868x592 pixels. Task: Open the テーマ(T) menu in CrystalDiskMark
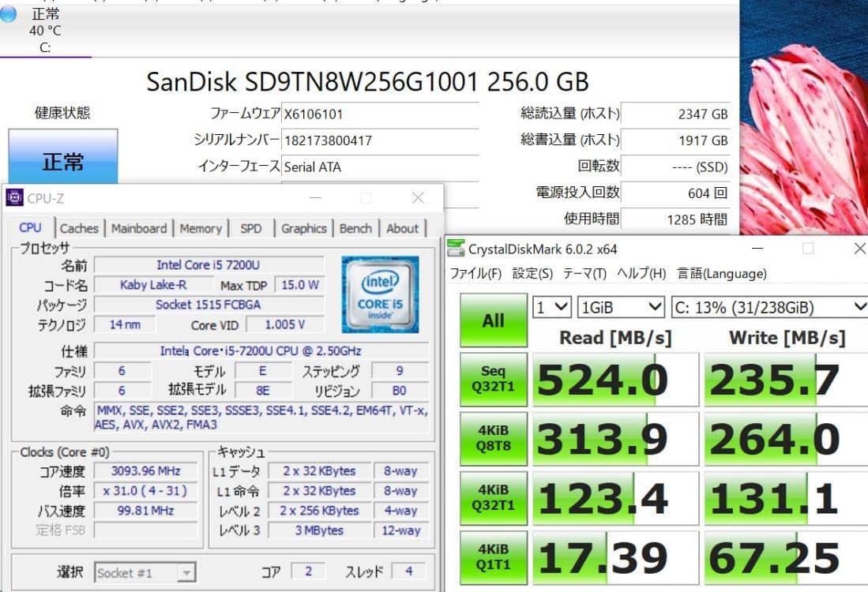584,273
